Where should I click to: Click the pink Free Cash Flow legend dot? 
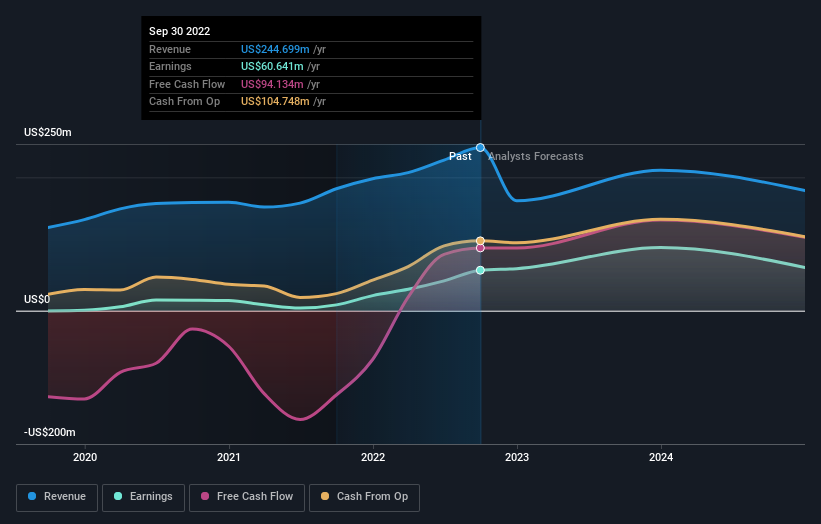(x=205, y=496)
